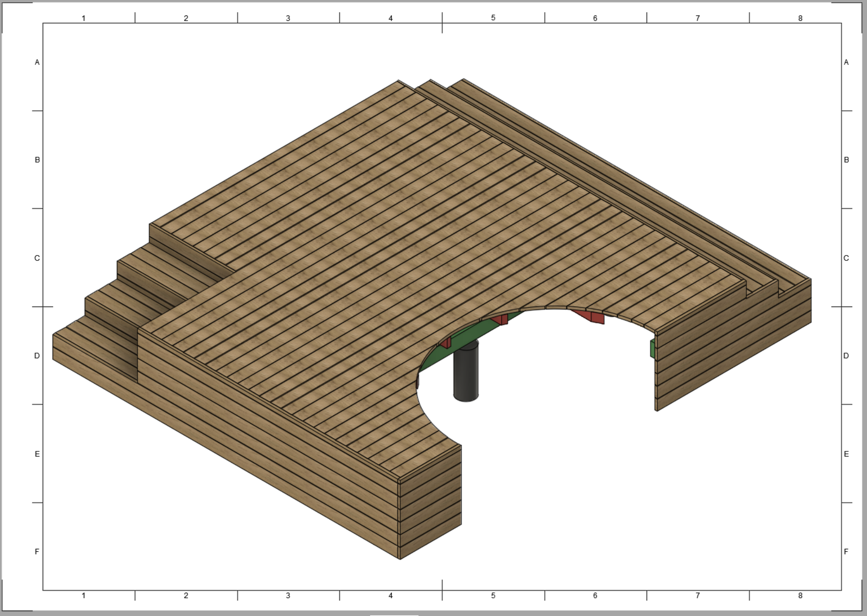
Task: Select the small green piece beside the right fascia
Action: [652, 349]
